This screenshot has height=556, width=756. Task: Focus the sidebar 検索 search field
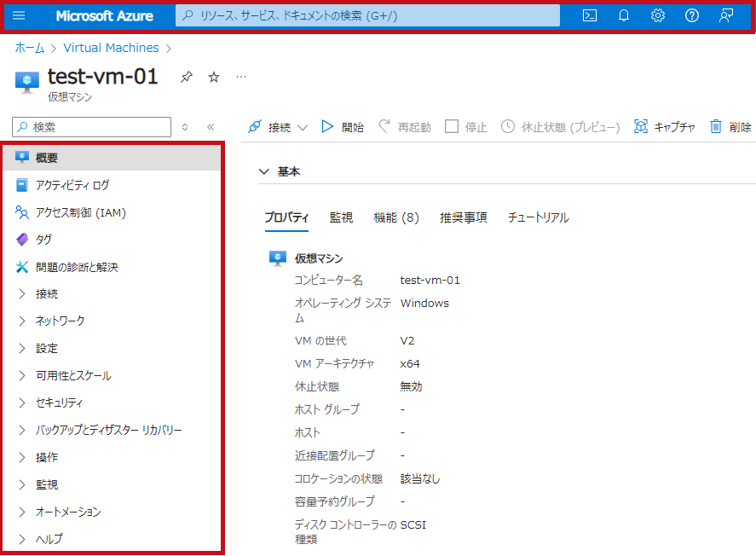point(91,127)
